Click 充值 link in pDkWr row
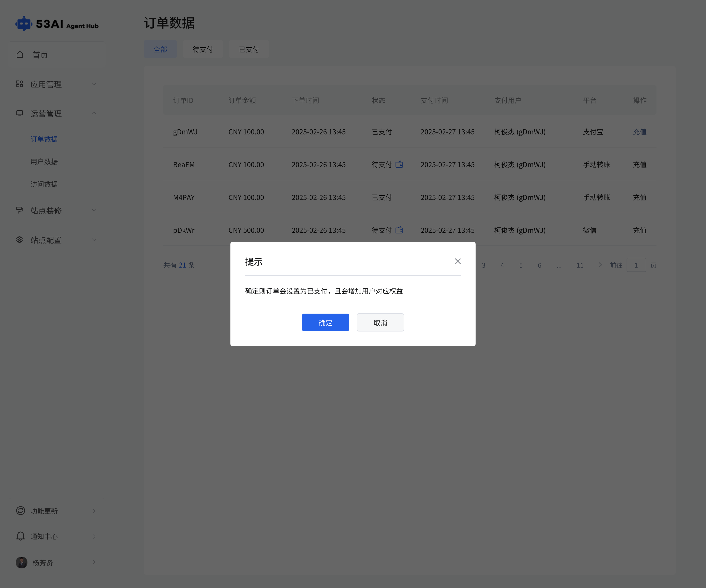 pos(640,230)
